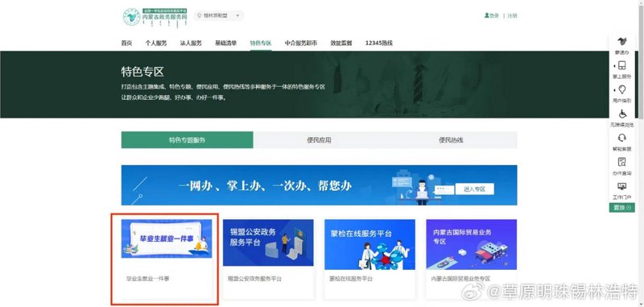Open the 基础清单 menu
Screen dimensions: 644x307
point(226,43)
